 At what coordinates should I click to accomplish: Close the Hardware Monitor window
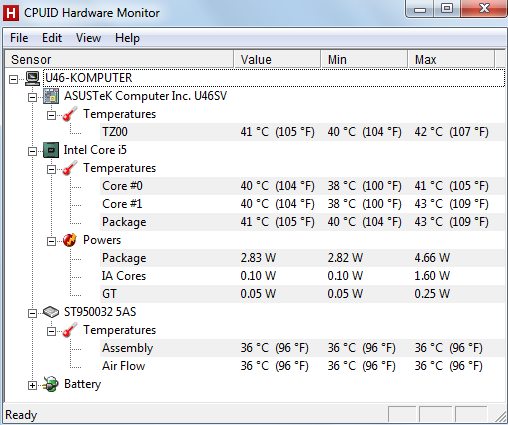484,9
